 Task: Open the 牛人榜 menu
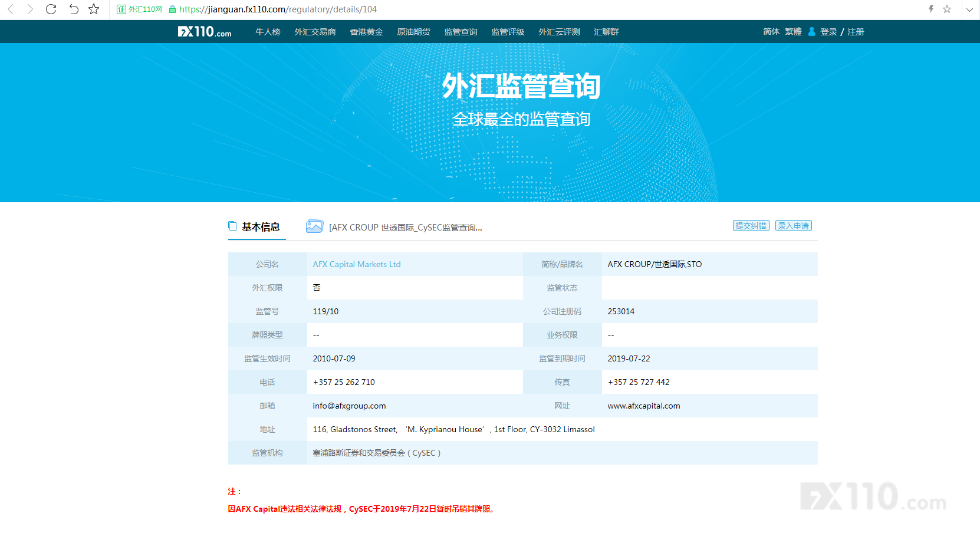tap(268, 32)
